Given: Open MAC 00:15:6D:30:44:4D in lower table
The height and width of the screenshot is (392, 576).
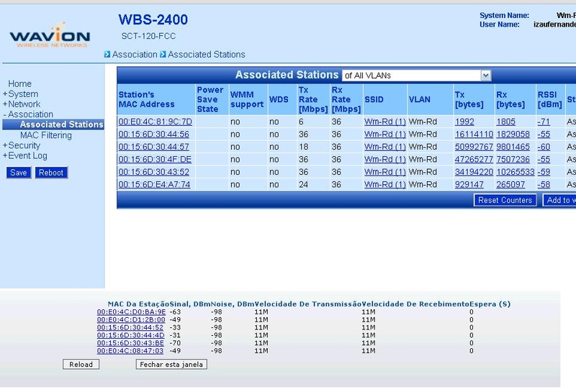Looking at the screenshot, I should (131, 335).
